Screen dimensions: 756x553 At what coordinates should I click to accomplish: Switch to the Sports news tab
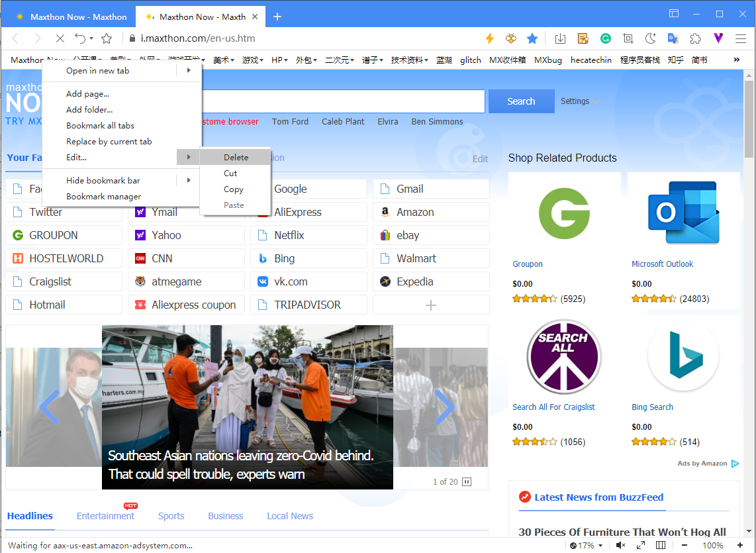pos(171,516)
